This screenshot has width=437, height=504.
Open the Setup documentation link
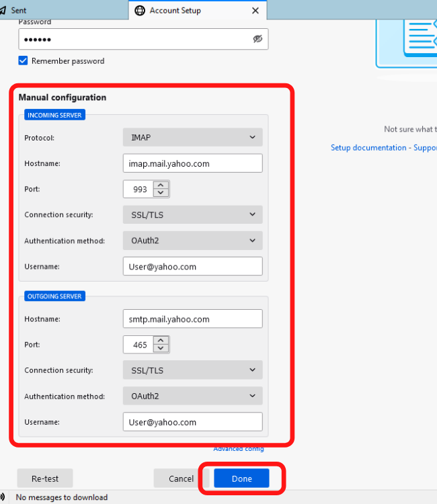(368, 148)
